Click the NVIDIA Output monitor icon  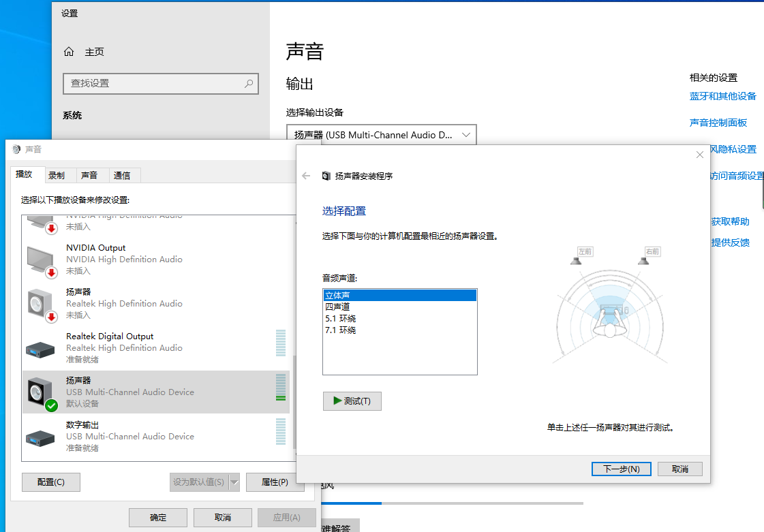click(x=42, y=261)
